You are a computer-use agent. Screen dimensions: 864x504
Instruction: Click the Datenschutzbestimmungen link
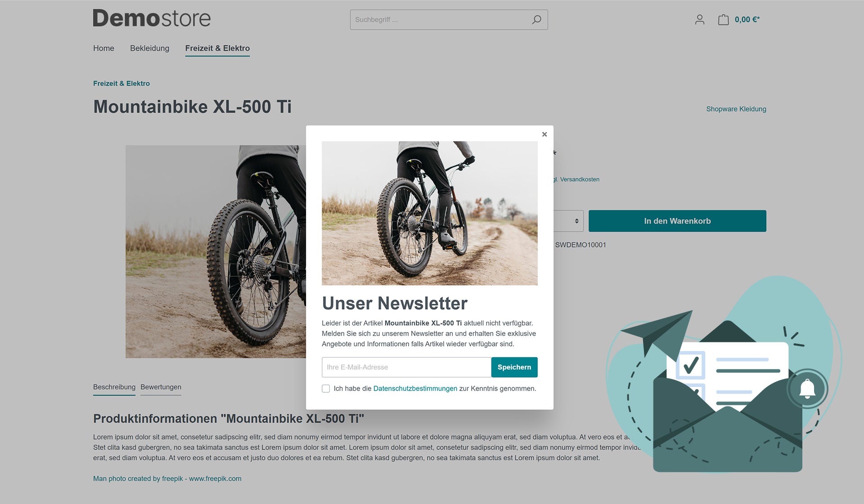415,388
